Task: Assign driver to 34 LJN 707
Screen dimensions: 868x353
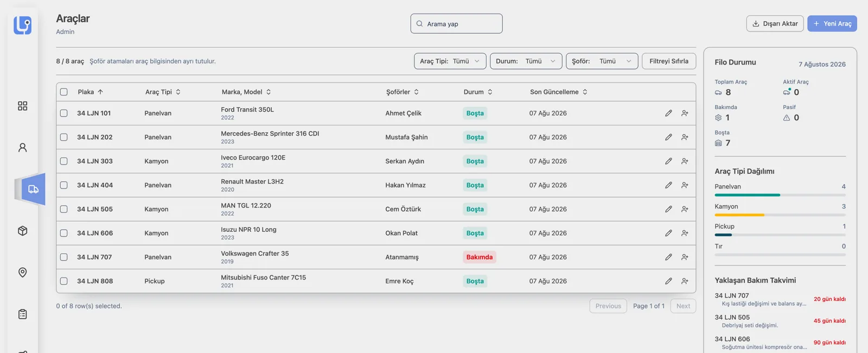Action: point(685,257)
